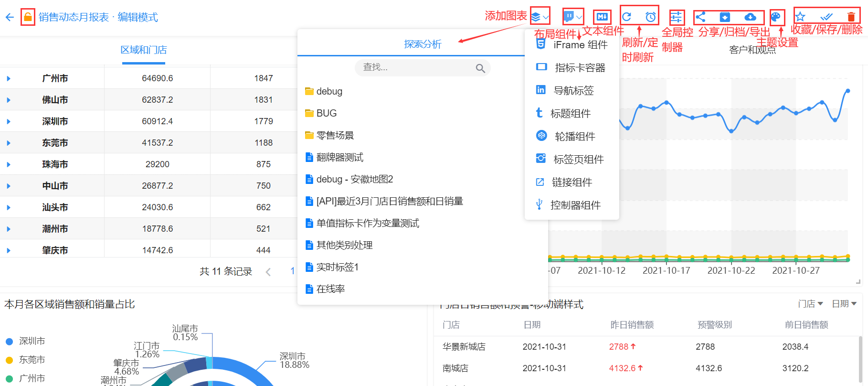Click the 华景新城店 store cell
The width and height of the screenshot is (868, 386).
tap(464, 347)
